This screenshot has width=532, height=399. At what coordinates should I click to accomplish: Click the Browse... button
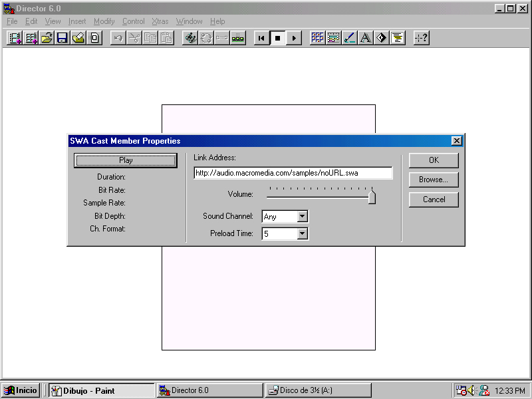(434, 180)
